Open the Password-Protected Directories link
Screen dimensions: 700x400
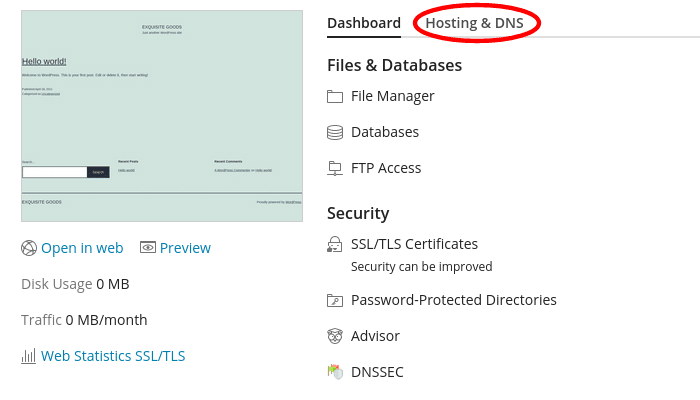pos(453,300)
